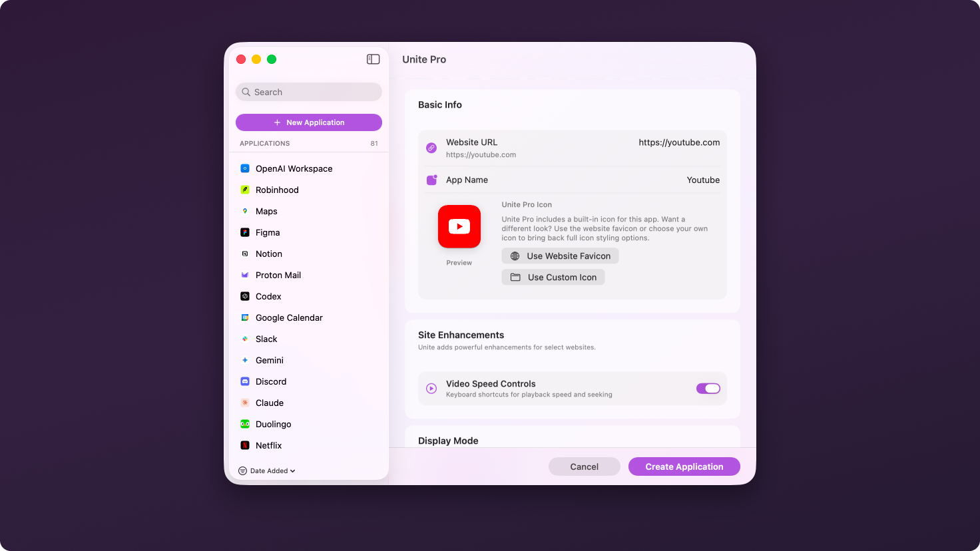Select Robinhood in the applications list
Viewport: 980px width, 551px height.
coord(309,190)
